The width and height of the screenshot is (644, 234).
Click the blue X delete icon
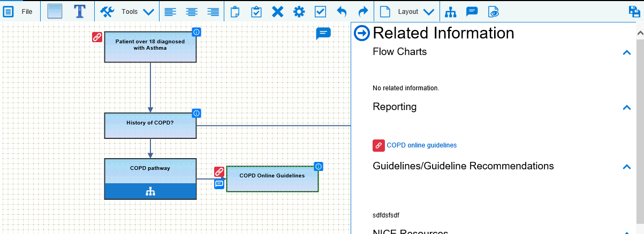277,12
